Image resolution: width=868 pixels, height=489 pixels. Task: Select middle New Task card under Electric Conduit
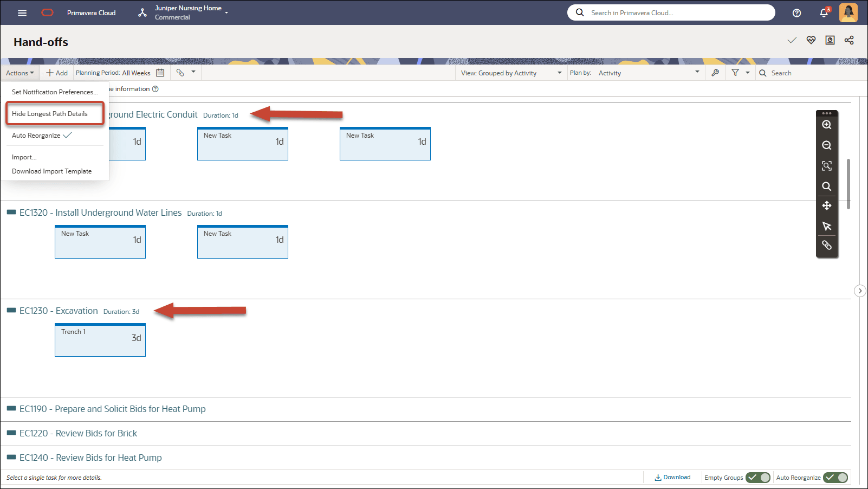click(243, 144)
